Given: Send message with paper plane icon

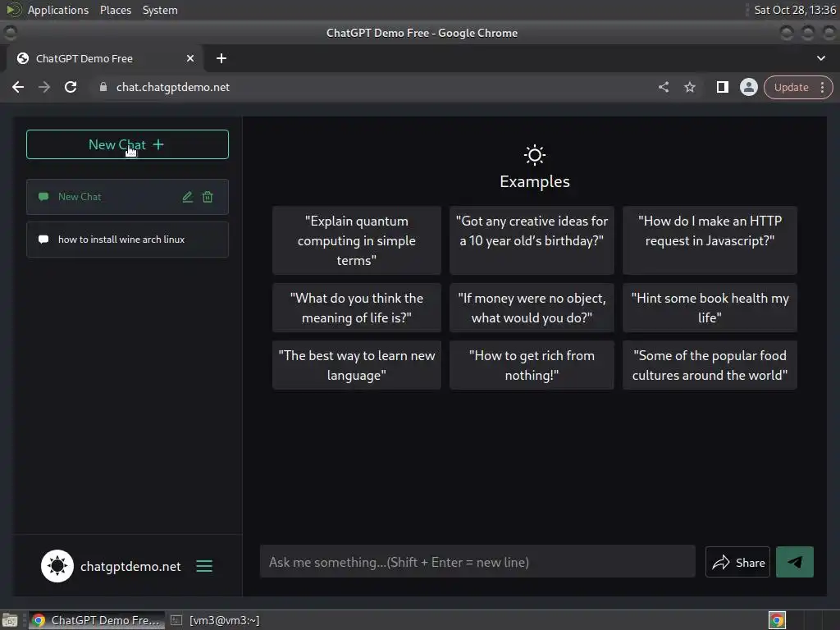Looking at the screenshot, I should (794, 562).
